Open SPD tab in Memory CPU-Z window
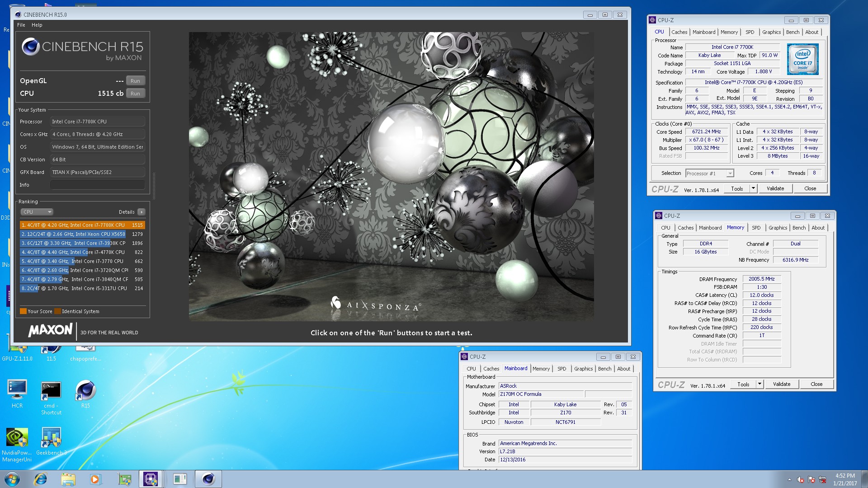The height and width of the screenshot is (488, 868). click(756, 228)
